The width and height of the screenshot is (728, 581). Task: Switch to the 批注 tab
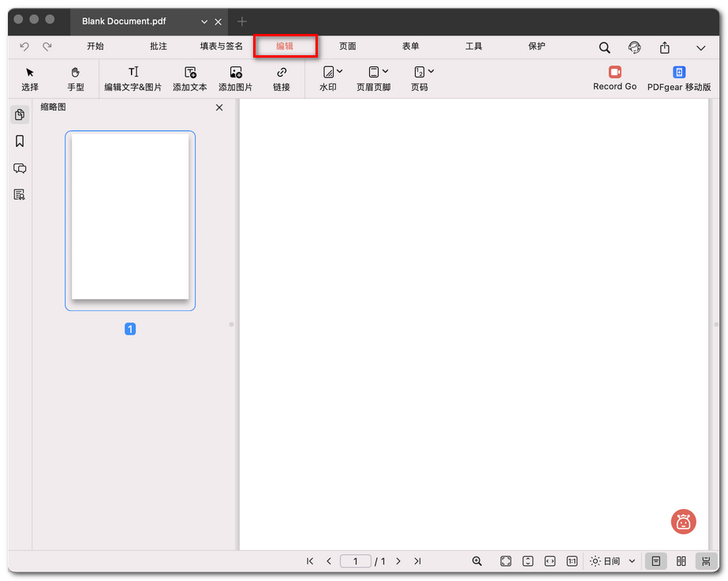(159, 47)
